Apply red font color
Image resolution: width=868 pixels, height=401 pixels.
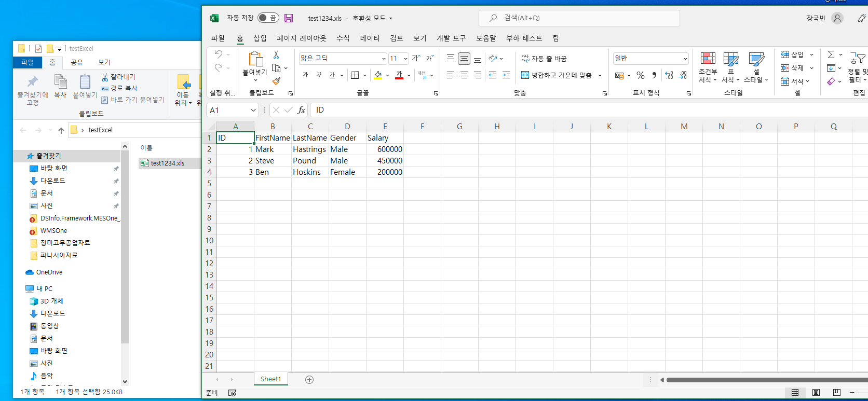coord(399,75)
